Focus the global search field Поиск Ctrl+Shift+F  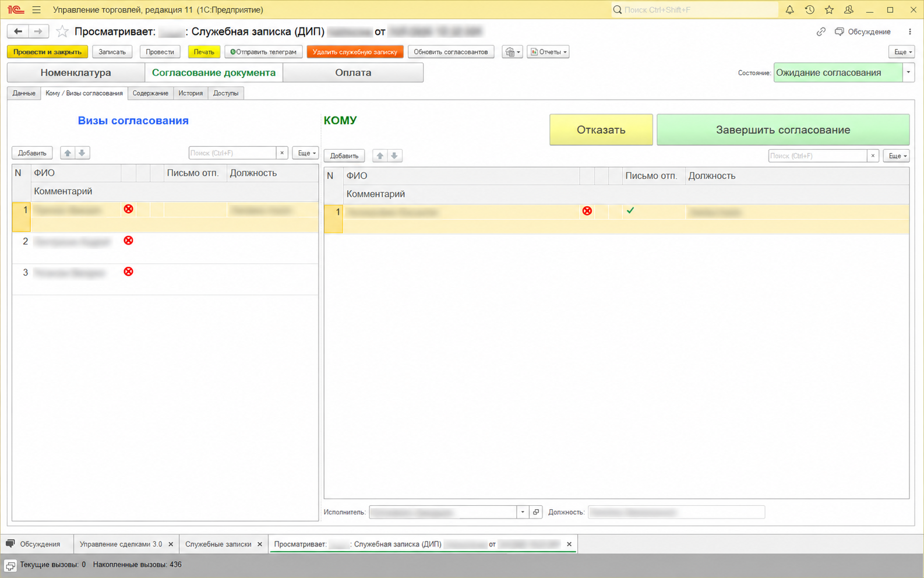[x=694, y=10]
